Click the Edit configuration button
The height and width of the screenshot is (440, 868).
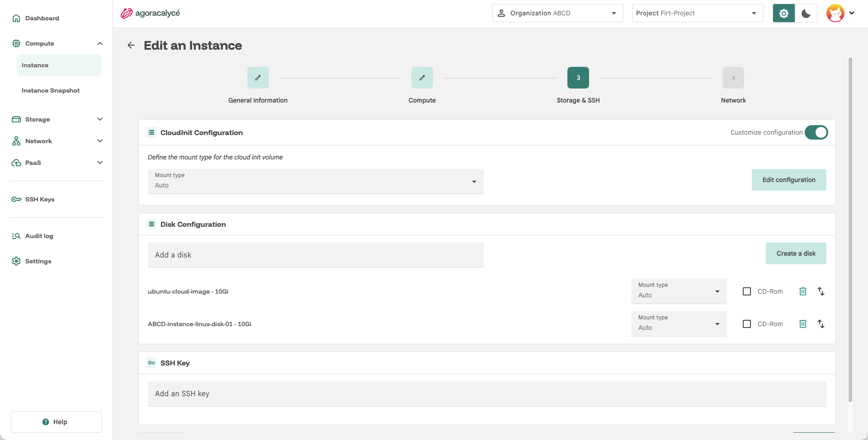pos(789,180)
